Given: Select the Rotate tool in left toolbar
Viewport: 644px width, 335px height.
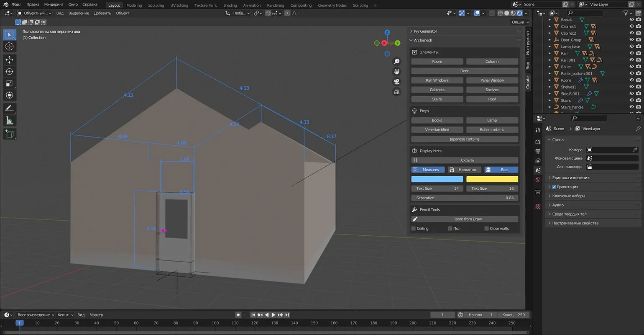Looking at the screenshot, I should coord(9,72).
